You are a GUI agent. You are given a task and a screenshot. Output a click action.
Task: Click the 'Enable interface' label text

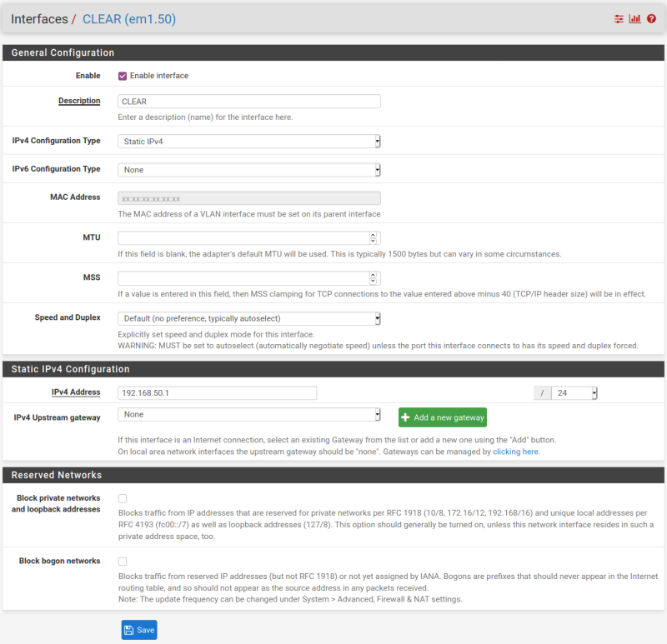coord(159,76)
